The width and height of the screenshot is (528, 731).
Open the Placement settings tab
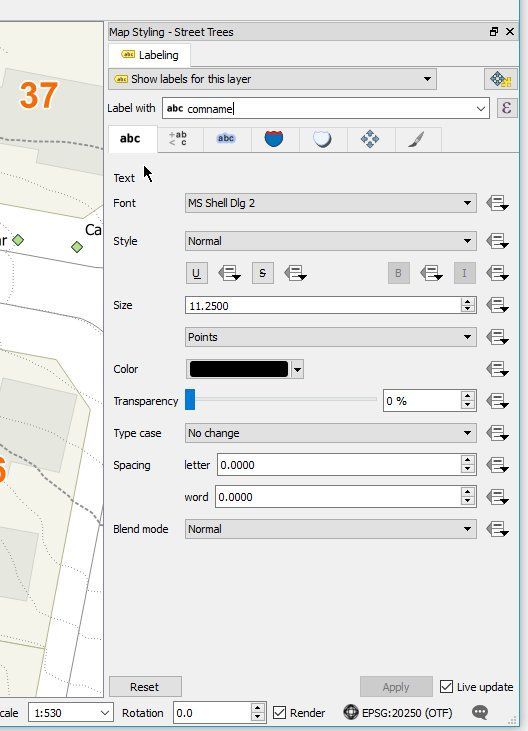click(x=370, y=139)
